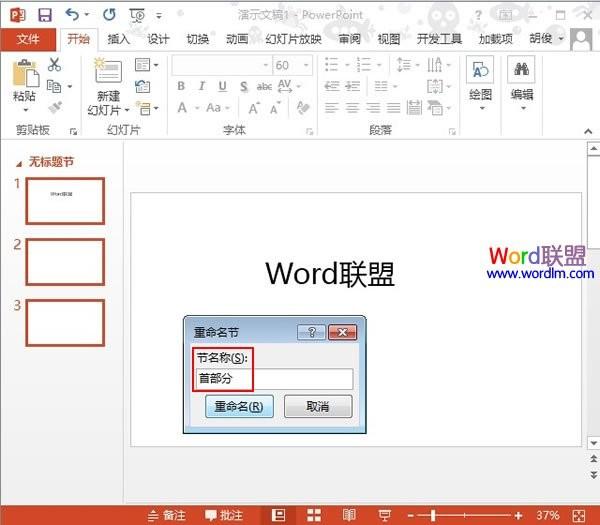Toggle Justify paragraph alignment
The width and height of the screenshot is (600, 525).
pos(393,108)
